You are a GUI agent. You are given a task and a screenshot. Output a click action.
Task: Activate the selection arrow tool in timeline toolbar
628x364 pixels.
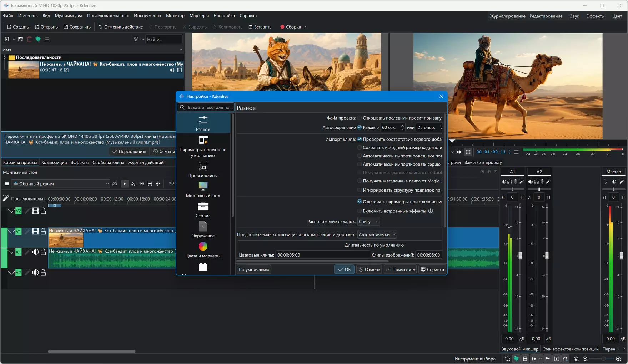[125, 184]
